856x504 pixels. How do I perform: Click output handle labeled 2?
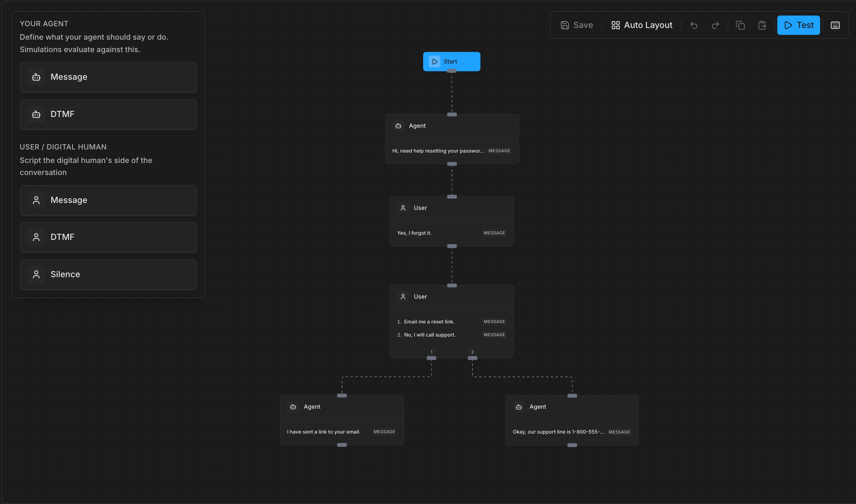(473, 358)
